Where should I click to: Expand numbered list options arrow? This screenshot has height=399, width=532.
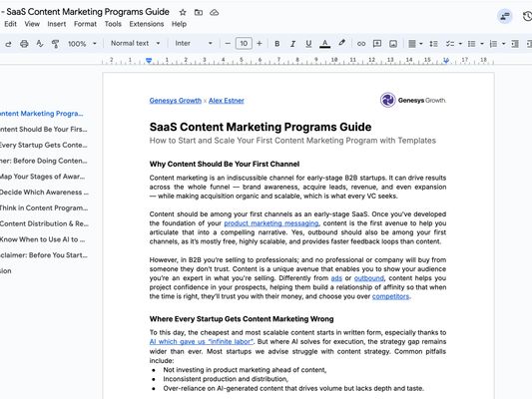click(x=503, y=44)
